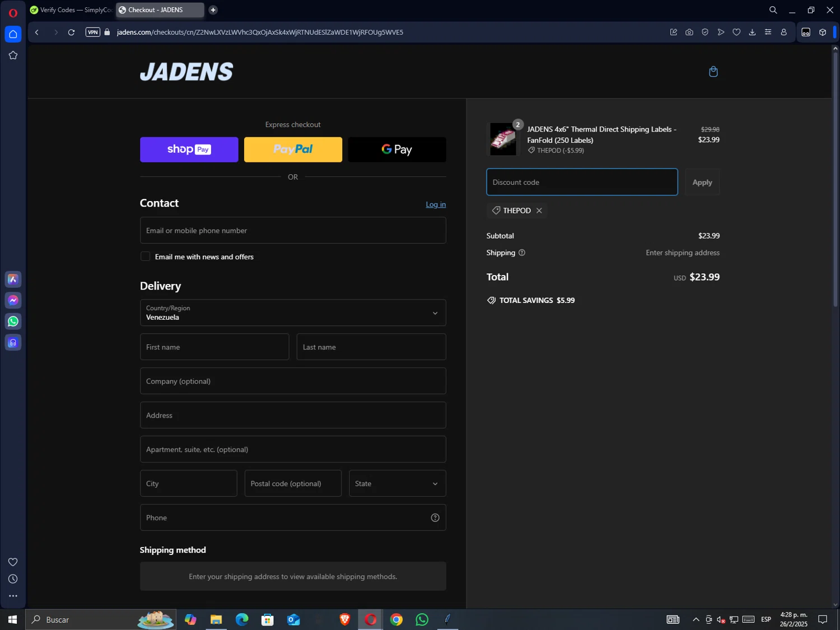Focus the Email or mobile phone field
The image size is (840, 630).
pyautogui.click(x=293, y=230)
